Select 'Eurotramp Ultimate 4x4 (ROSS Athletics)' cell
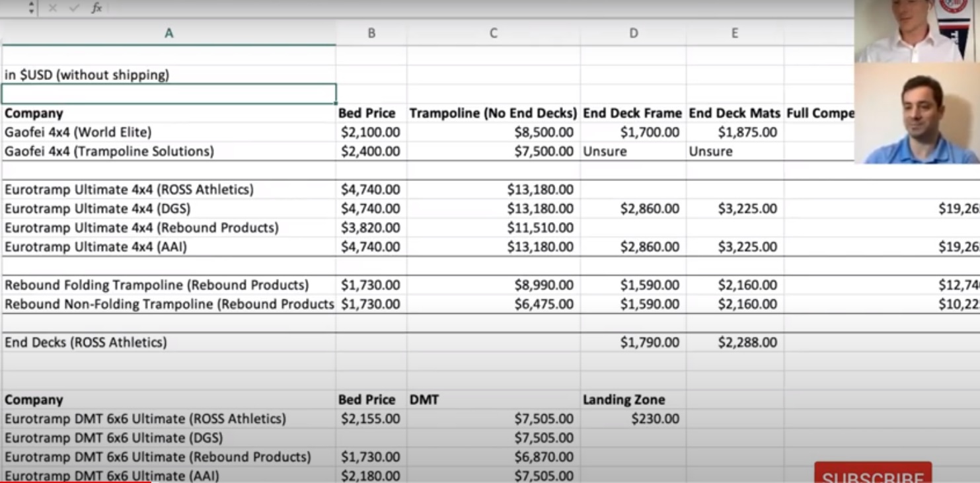Image resolution: width=980 pixels, height=483 pixels. click(169, 190)
